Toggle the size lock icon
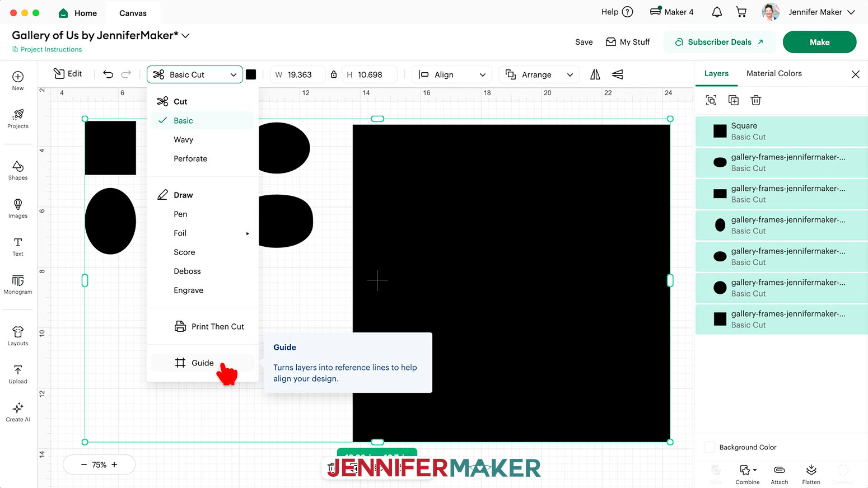 (334, 74)
